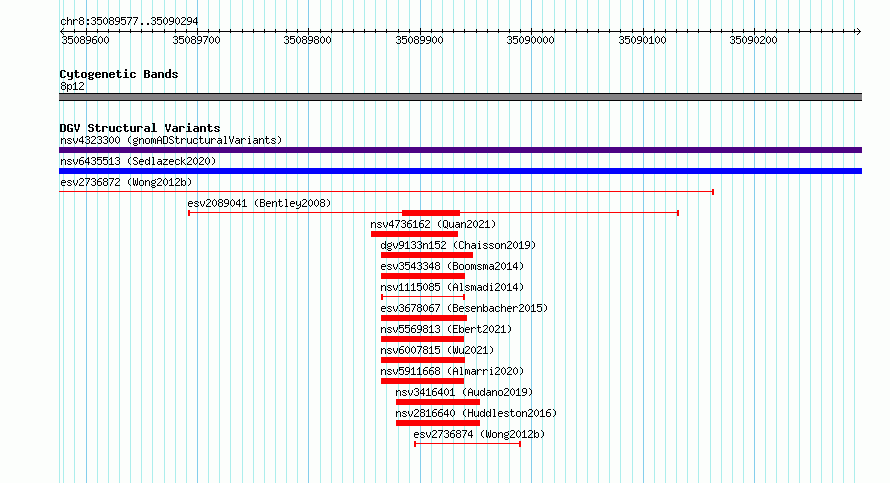Open esv3678067 Besenbacher2015 label
The image size is (890, 483).
tap(464, 308)
